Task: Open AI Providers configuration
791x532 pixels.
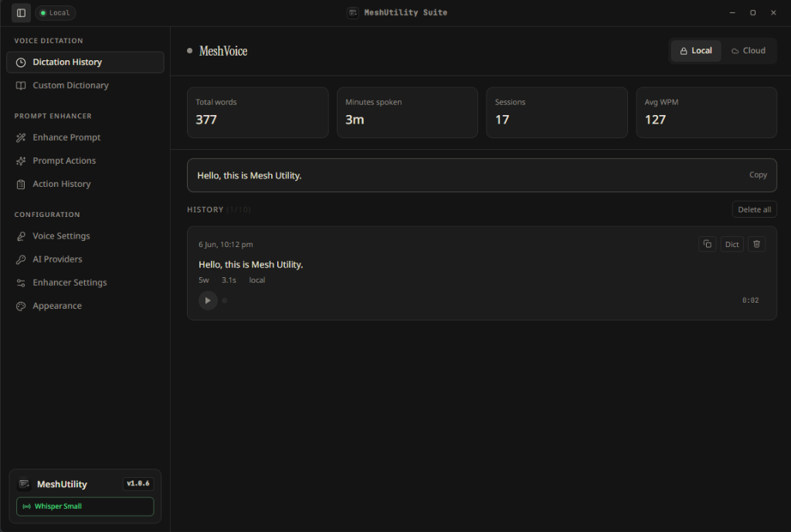Action: (85, 259)
